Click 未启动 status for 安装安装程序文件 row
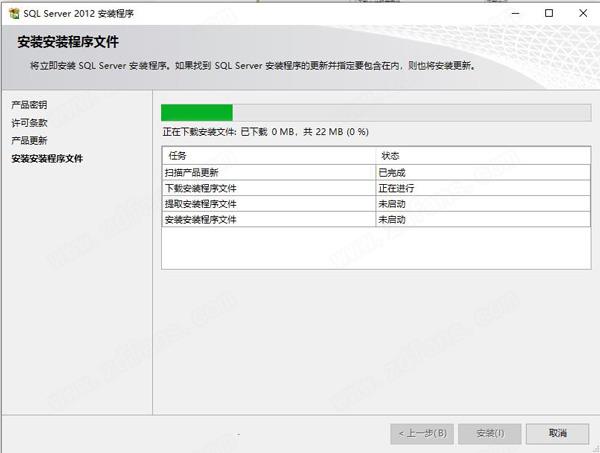600x453 pixels. [483, 220]
